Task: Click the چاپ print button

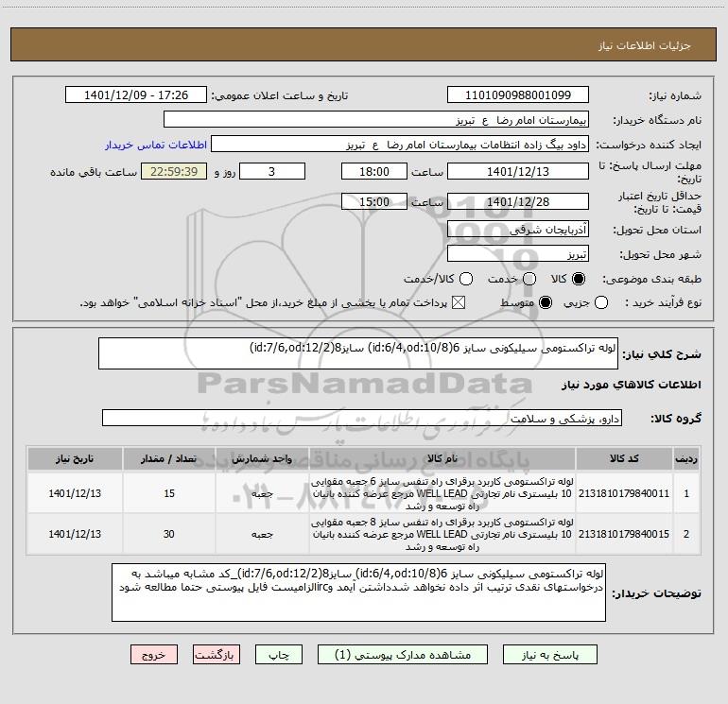Action: pos(279,655)
